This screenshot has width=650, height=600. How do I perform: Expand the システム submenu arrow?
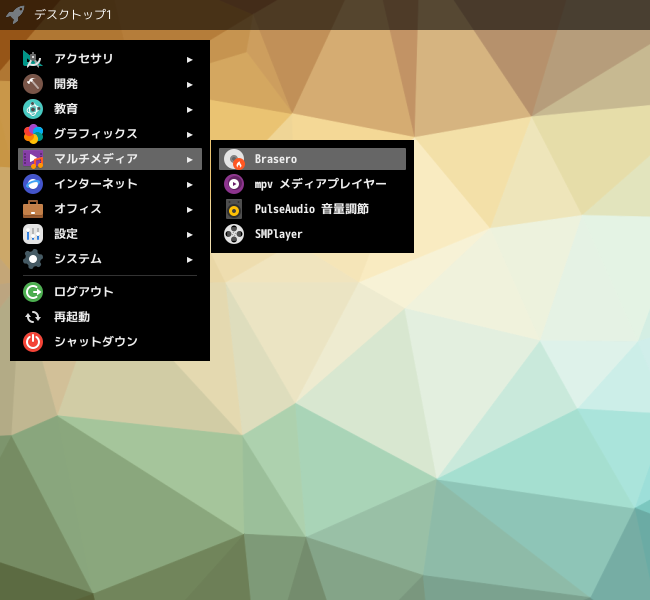pos(189,260)
